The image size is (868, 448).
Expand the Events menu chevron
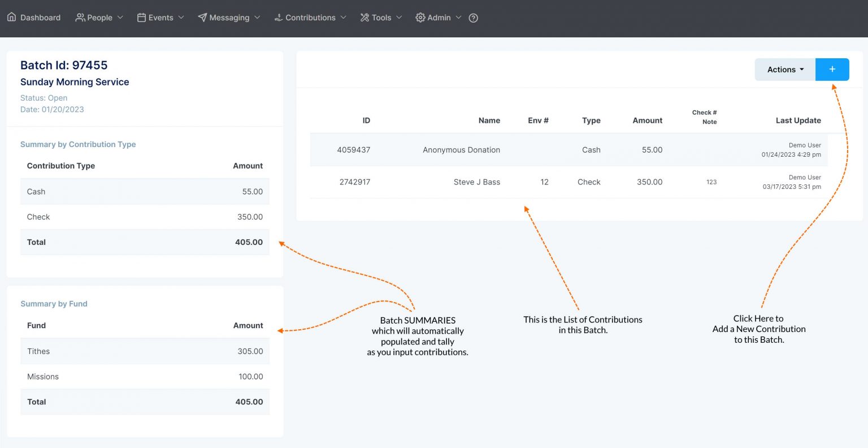click(x=181, y=18)
